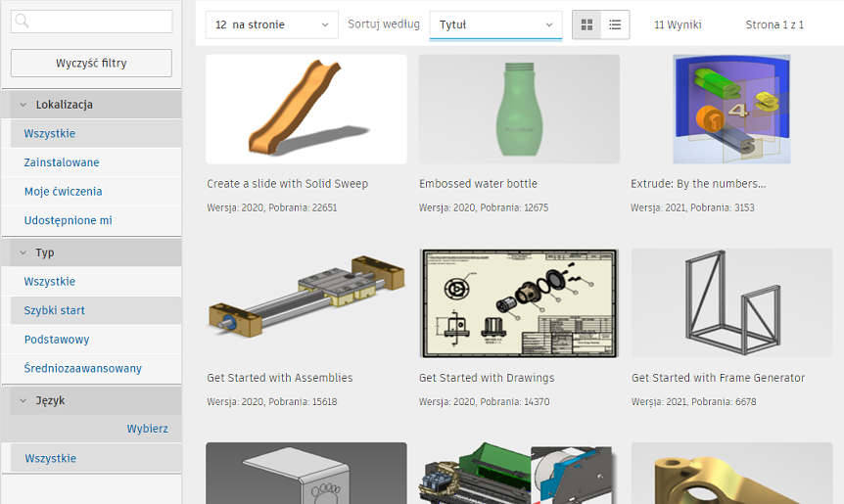Open the Extrude numbers thumbnail
The image size is (844, 504).
731,110
